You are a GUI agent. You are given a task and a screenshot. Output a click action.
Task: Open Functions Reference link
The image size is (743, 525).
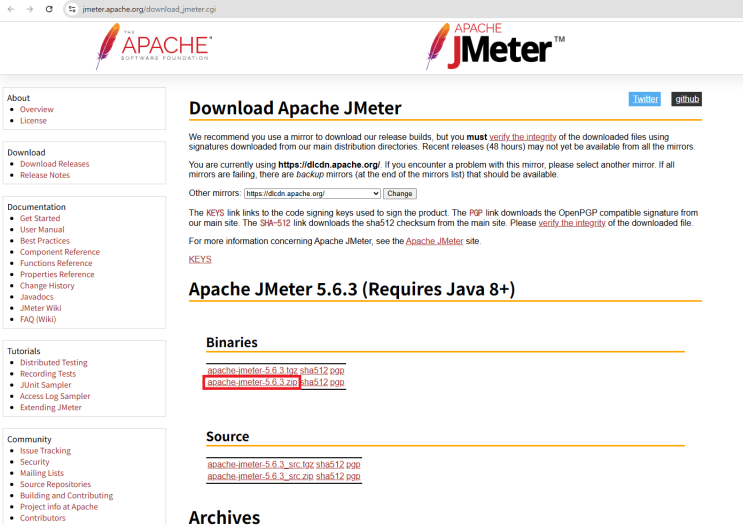click(56, 263)
